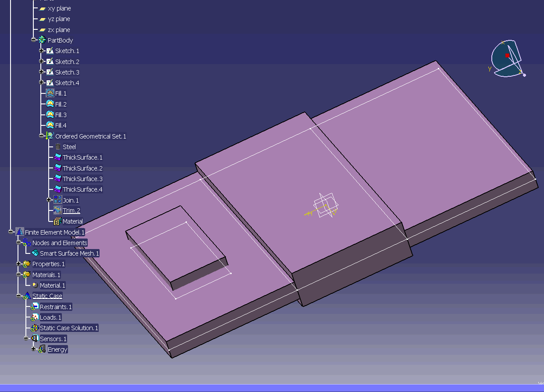
Task: Expand the Sketch.4 node
Action: pyautogui.click(x=41, y=82)
